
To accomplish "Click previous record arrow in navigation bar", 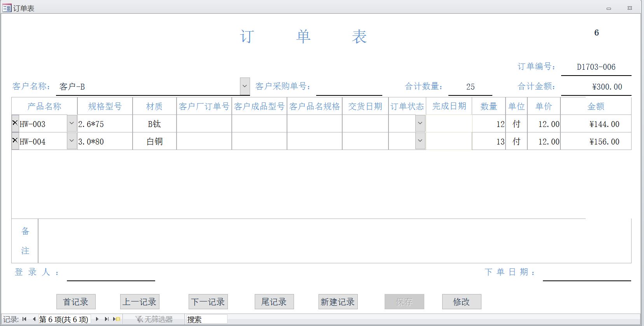I will pos(34,319).
